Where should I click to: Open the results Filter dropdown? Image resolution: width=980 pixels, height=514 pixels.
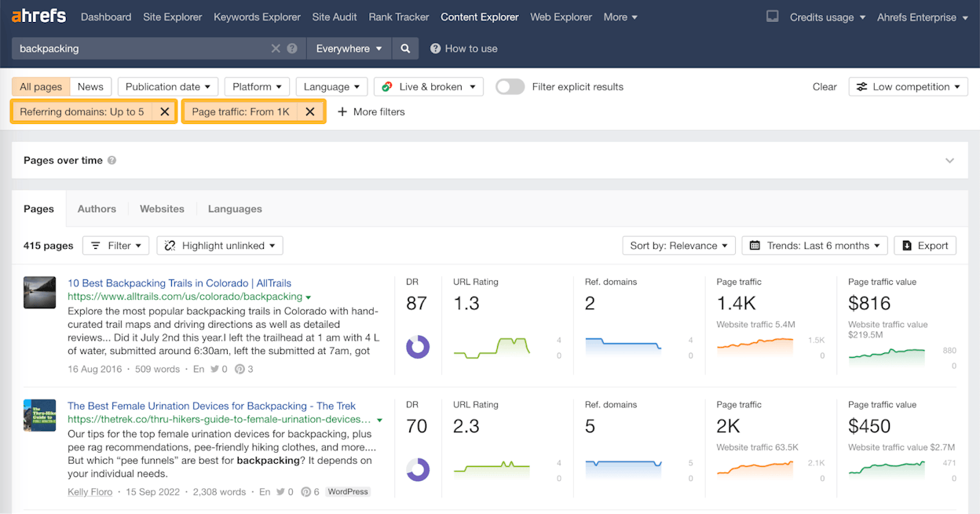click(x=115, y=246)
